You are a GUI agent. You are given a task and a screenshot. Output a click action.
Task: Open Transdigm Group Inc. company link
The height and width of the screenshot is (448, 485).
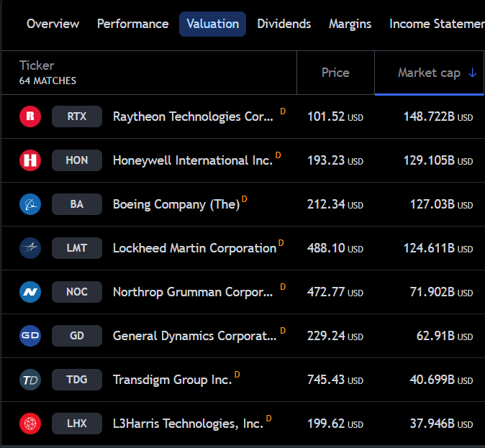click(x=172, y=380)
